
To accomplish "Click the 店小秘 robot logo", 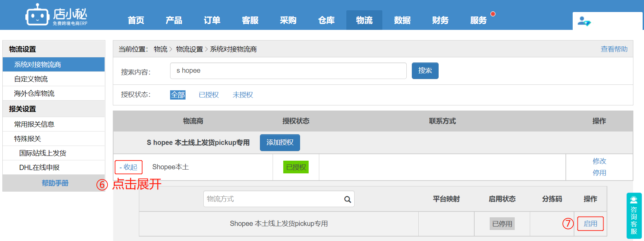I will (x=57, y=14).
